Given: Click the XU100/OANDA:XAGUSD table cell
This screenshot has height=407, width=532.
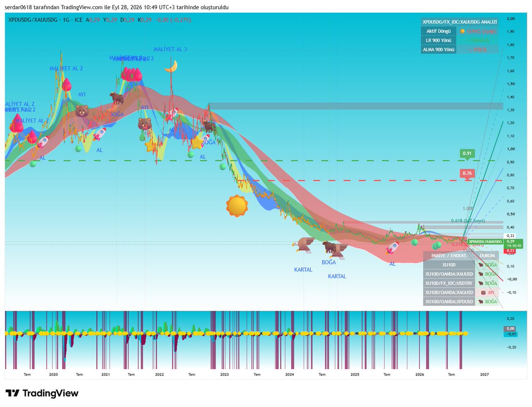Looking at the screenshot, I should coord(449,292).
